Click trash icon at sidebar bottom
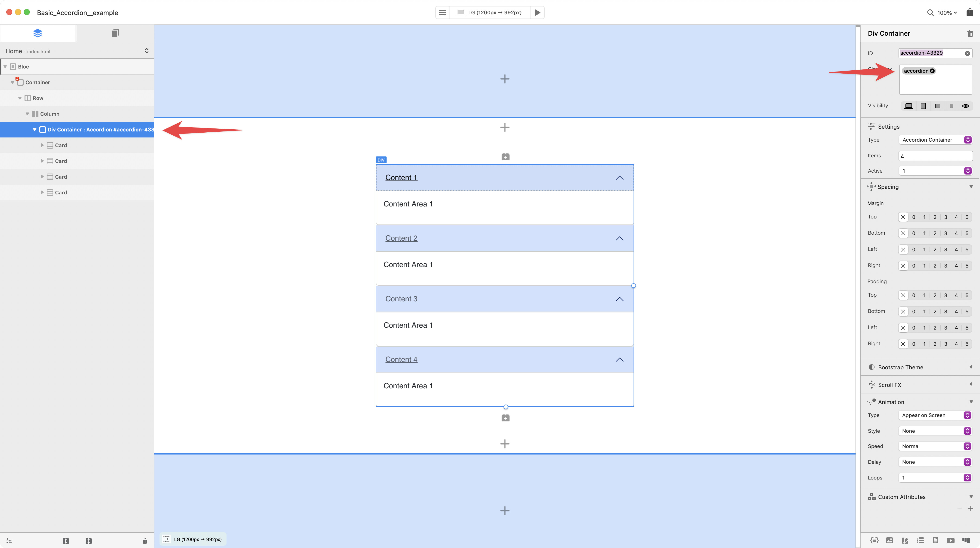Image resolution: width=980 pixels, height=548 pixels. [x=145, y=540]
